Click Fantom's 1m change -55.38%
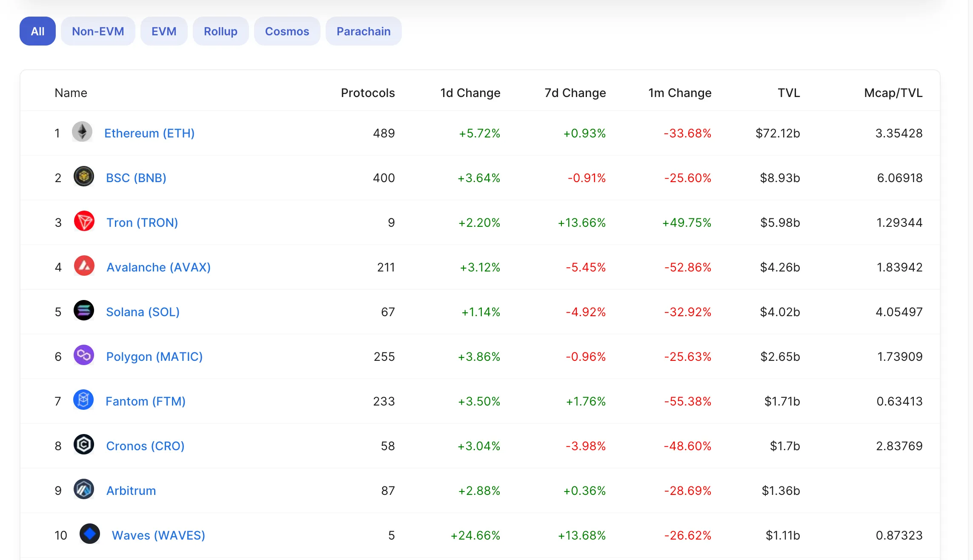The height and width of the screenshot is (560, 973). pos(688,401)
